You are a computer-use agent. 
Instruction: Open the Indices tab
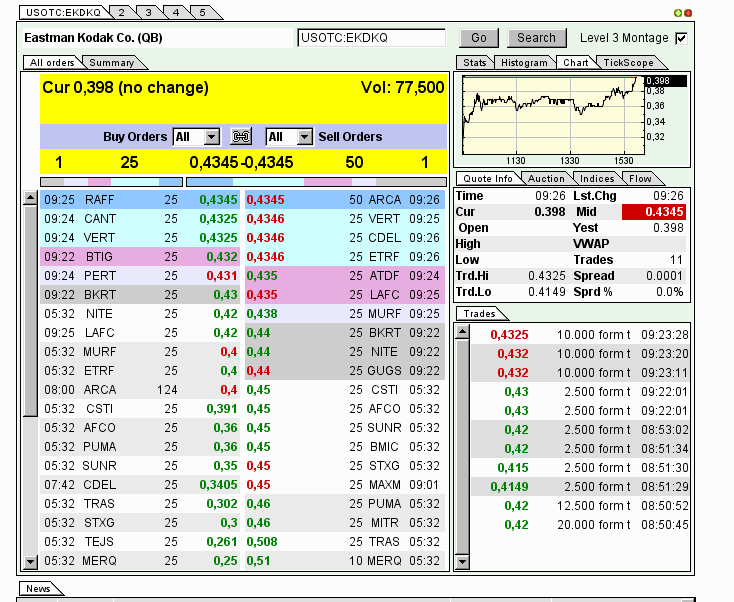tap(597, 179)
